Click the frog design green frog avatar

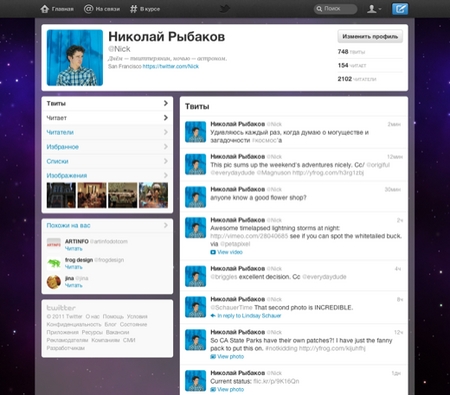coord(54,263)
